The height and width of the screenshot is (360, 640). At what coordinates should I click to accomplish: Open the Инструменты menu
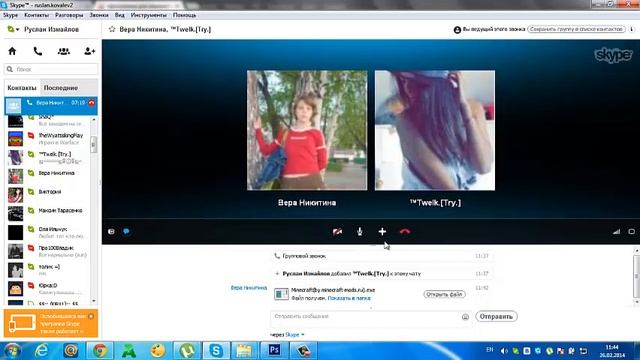coord(149,15)
